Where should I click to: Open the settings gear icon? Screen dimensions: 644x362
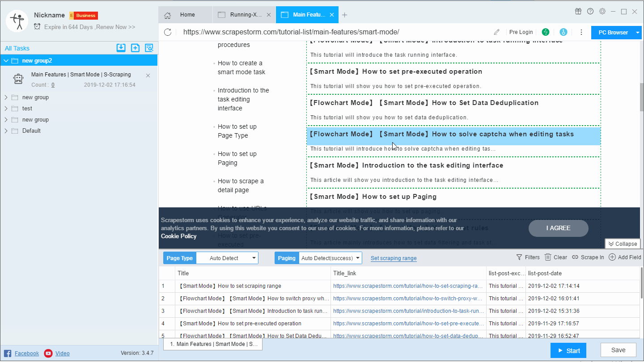click(602, 12)
